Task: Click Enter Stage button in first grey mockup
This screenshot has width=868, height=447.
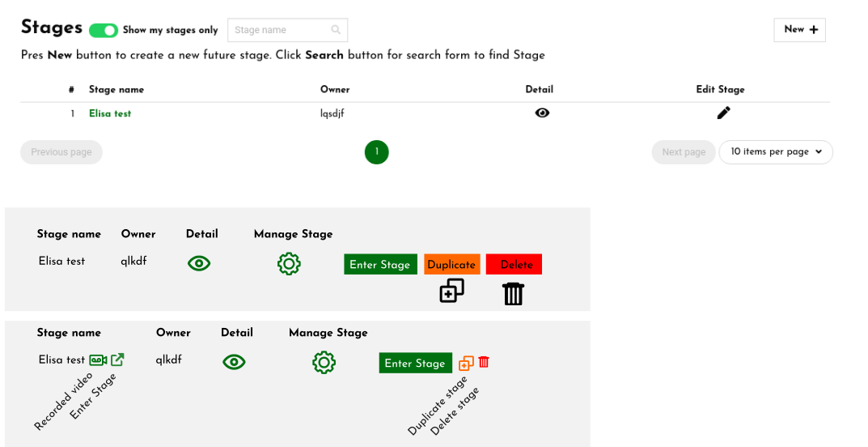Action: click(x=380, y=264)
